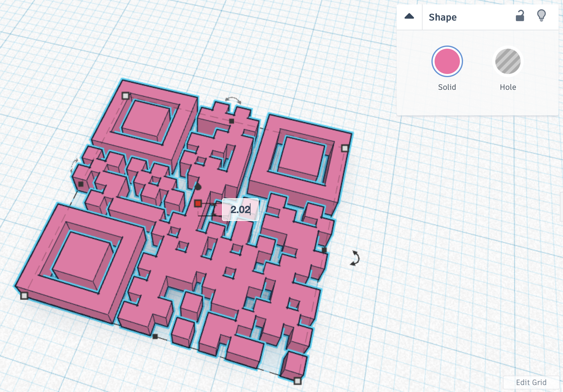Select the bottom-right white corner handle
Viewport: 563px width, 392px height.
click(297, 381)
